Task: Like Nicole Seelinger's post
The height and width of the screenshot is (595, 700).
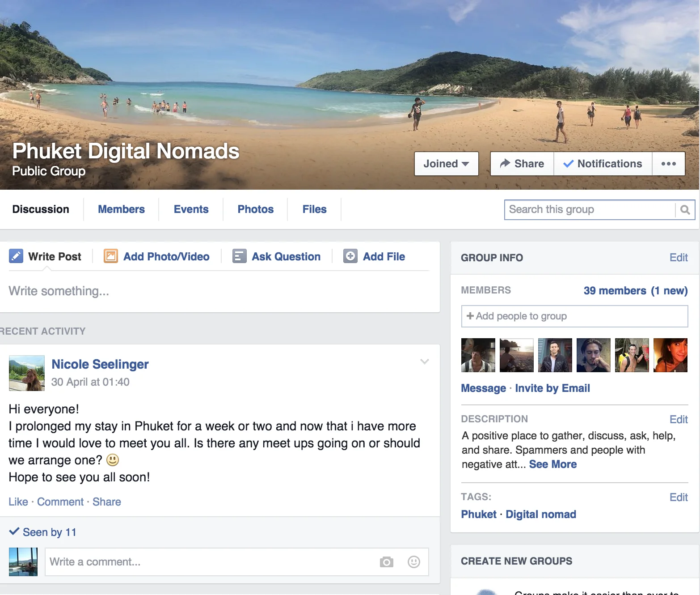Action: (18, 502)
